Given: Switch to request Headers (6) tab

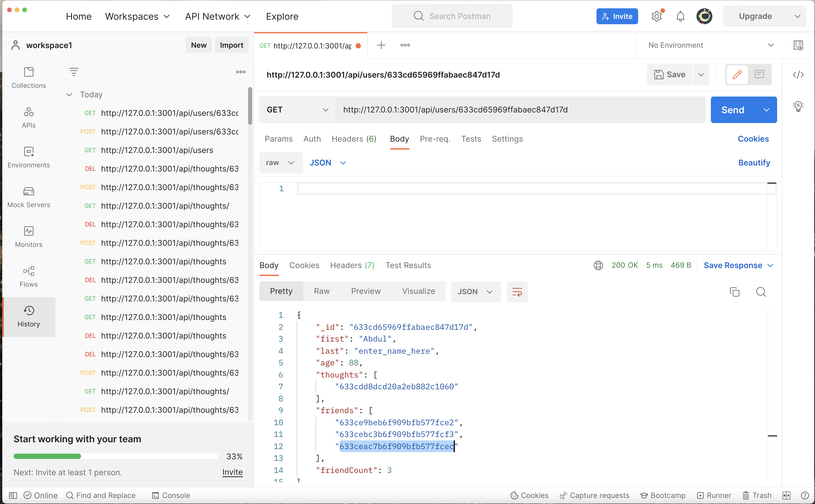Looking at the screenshot, I should pos(354,139).
